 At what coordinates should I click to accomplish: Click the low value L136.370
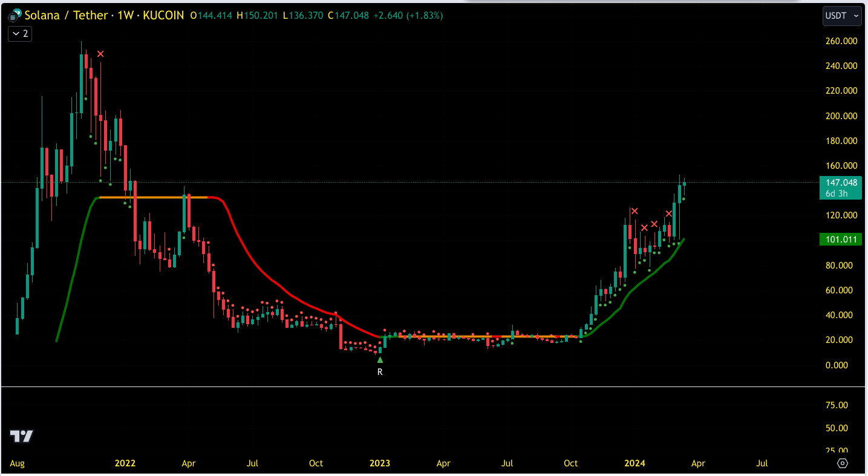click(304, 16)
